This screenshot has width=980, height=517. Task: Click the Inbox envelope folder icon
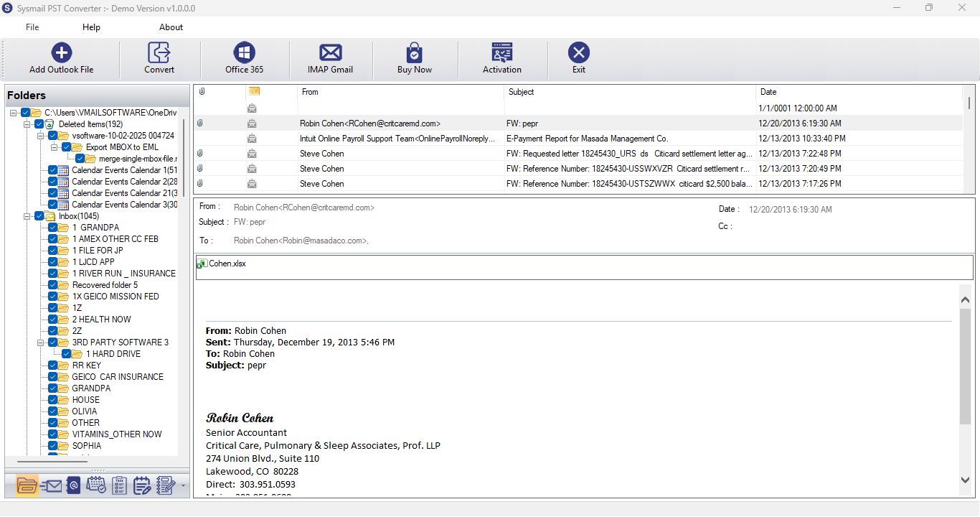[x=50, y=216]
